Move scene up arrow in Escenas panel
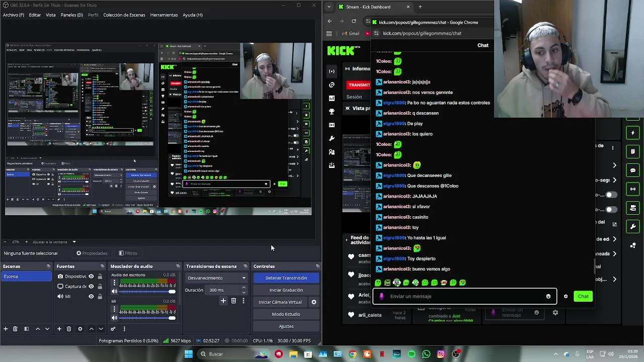Screen dimensions: 644x362 pyautogui.click(x=38, y=329)
